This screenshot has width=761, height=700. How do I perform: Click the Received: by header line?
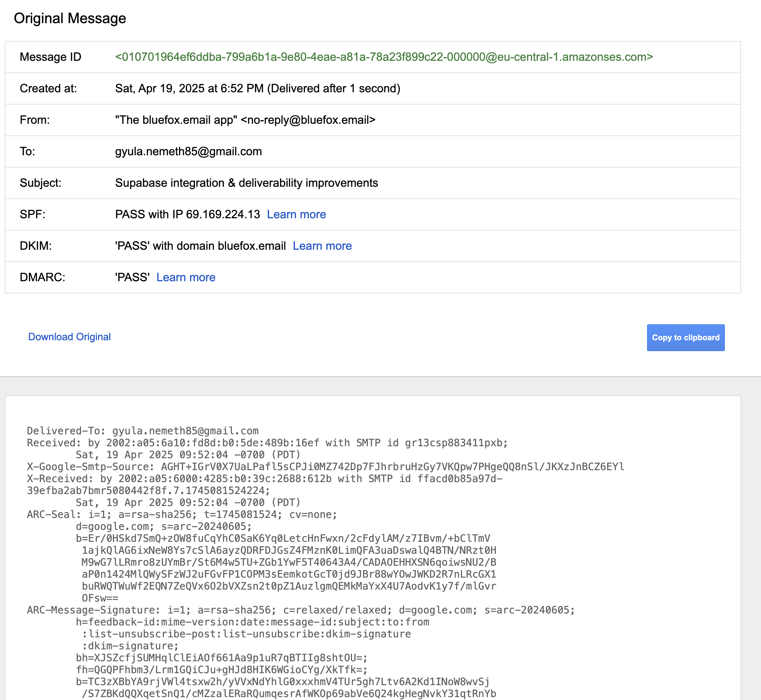click(267, 443)
